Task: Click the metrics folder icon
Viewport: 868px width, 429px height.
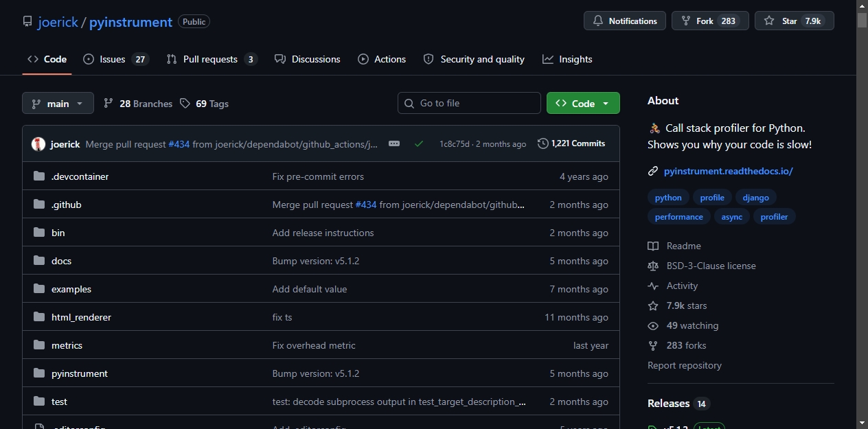Action: click(x=39, y=345)
